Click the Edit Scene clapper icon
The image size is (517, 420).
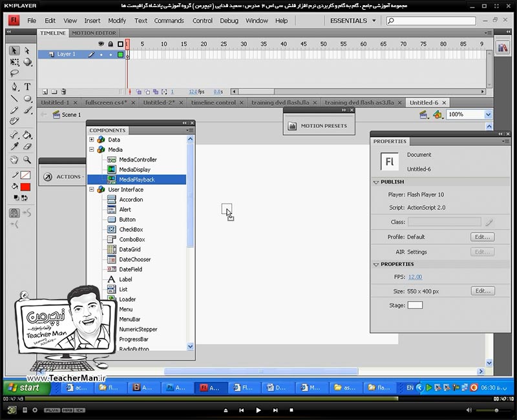[424, 114]
